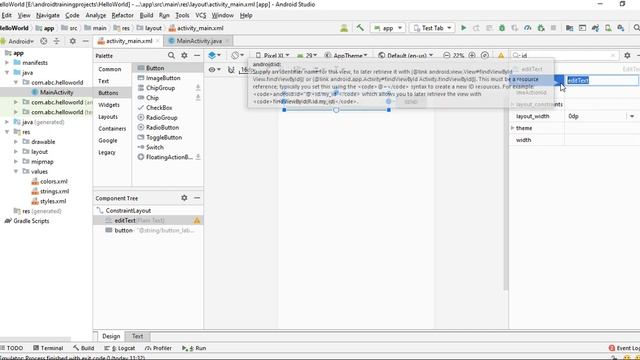Select the Design tab
Screen dimensions: 640x360
[x=111, y=336]
